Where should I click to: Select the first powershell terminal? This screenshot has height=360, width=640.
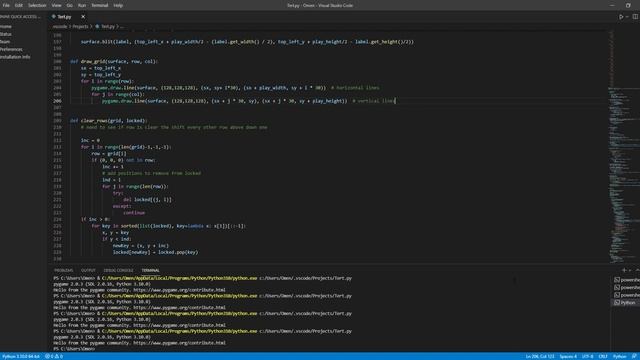pyautogui.click(x=627, y=280)
